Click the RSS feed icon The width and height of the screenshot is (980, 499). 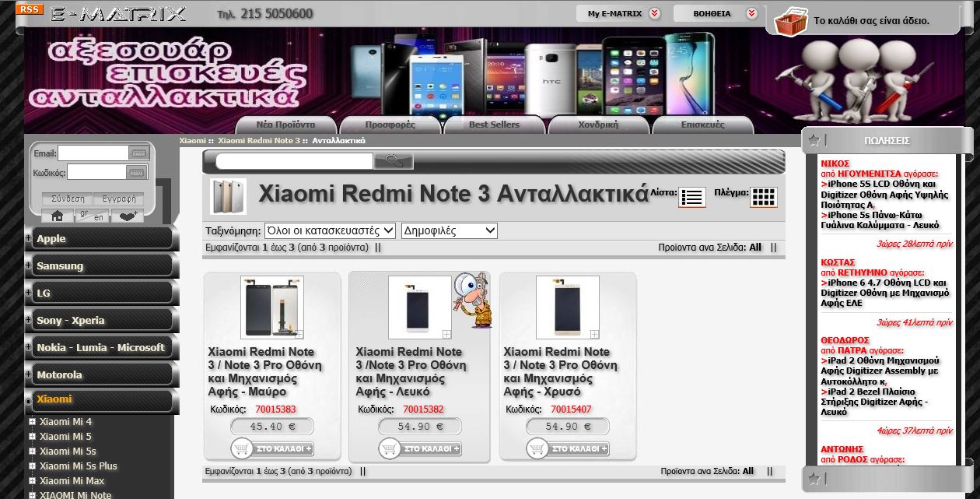pyautogui.click(x=30, y=9)
